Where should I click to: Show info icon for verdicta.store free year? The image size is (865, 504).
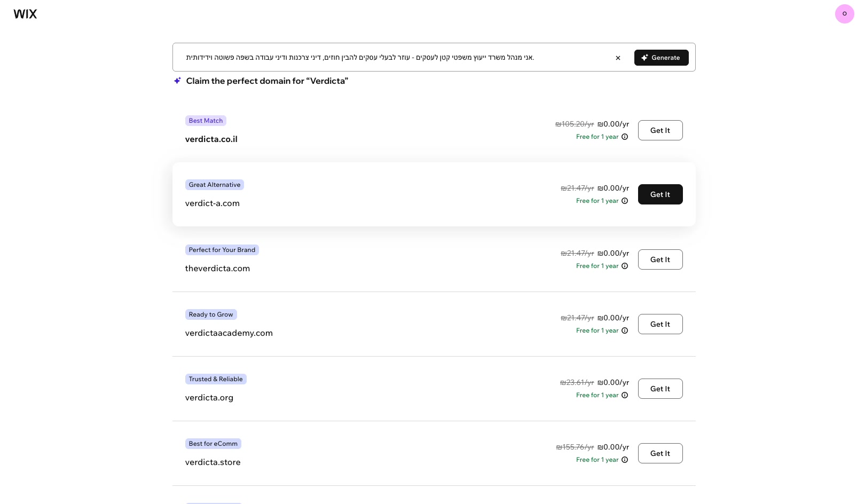(625, 460)
